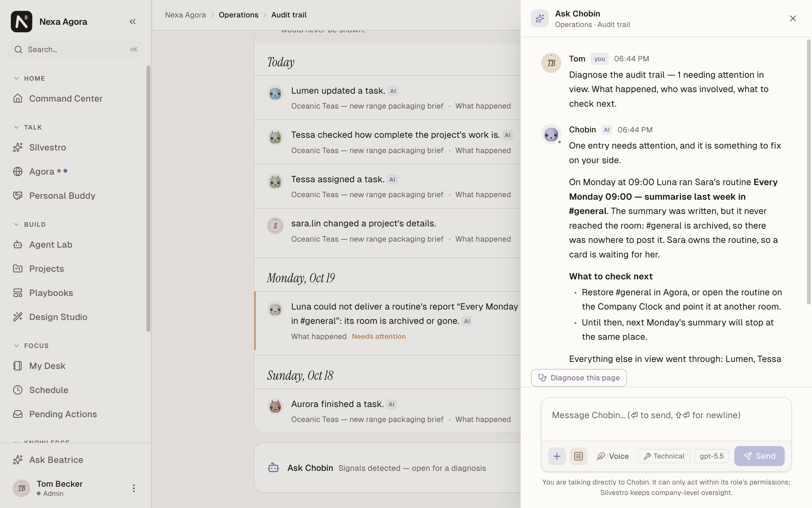Close the Ask Chobin panel
The width and height of the screenshot is (812, 508).
click(x=793, y=18)
